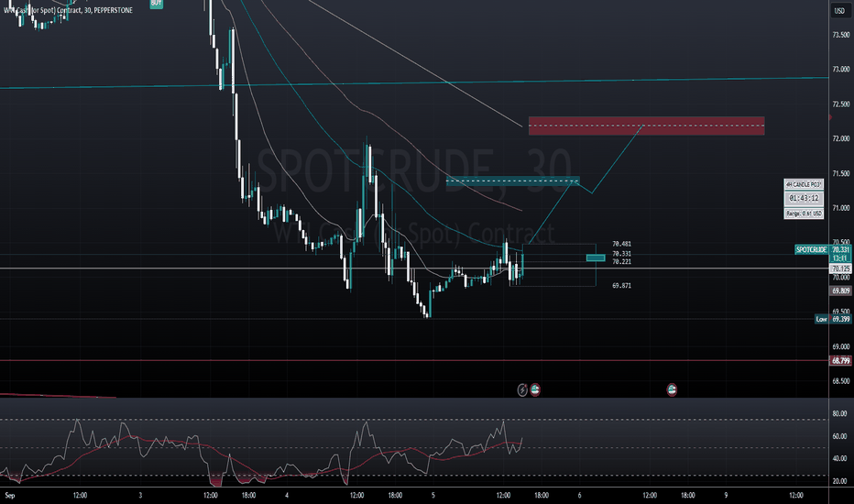Click the Low 69.399 price marker
The height and width of the screenshot is (504, 854).
pos(833,319)
